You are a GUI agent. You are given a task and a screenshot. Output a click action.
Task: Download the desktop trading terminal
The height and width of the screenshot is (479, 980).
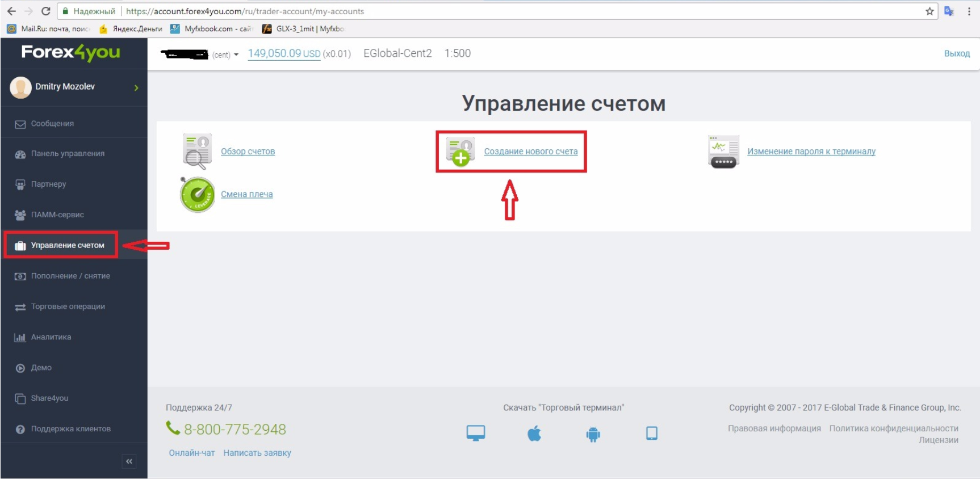pos(476,433)
